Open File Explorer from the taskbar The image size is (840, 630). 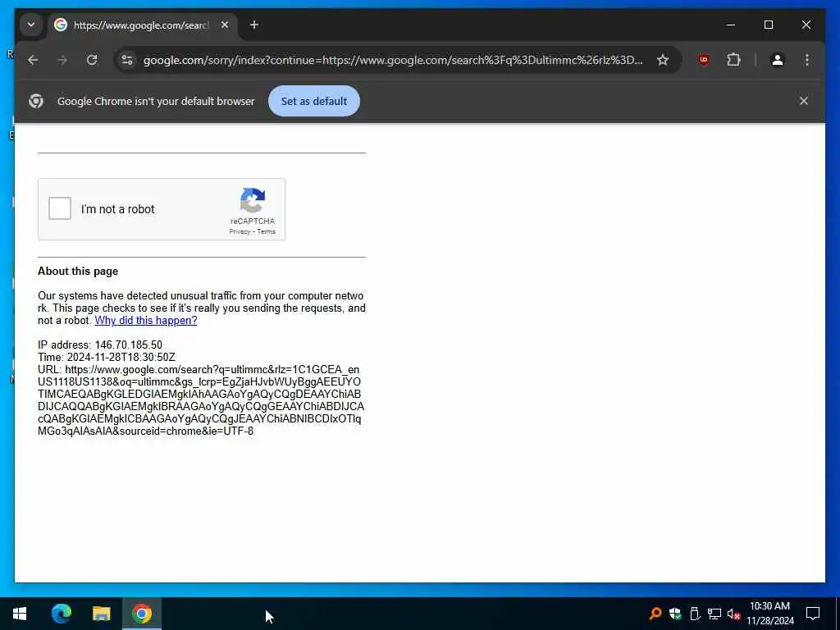tap(101, 614)
